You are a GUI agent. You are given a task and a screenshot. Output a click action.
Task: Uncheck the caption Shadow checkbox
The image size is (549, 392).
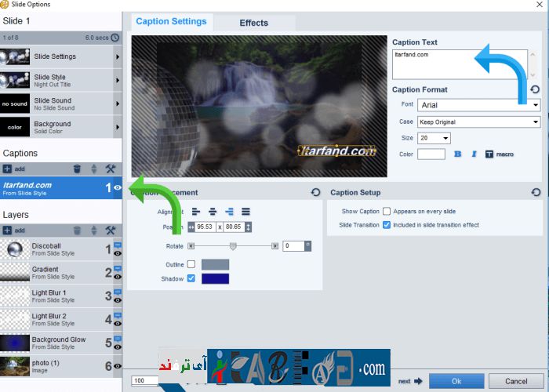coord(191,278)
